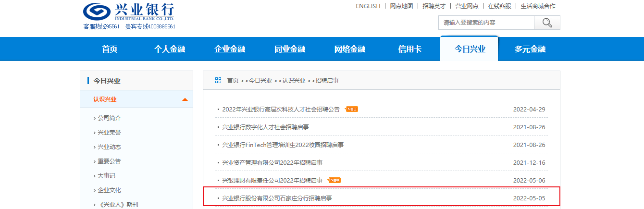Click the breadcrumb grid icon
The width and height of the screenshot is (644, 209).
(x=218, y=80)
